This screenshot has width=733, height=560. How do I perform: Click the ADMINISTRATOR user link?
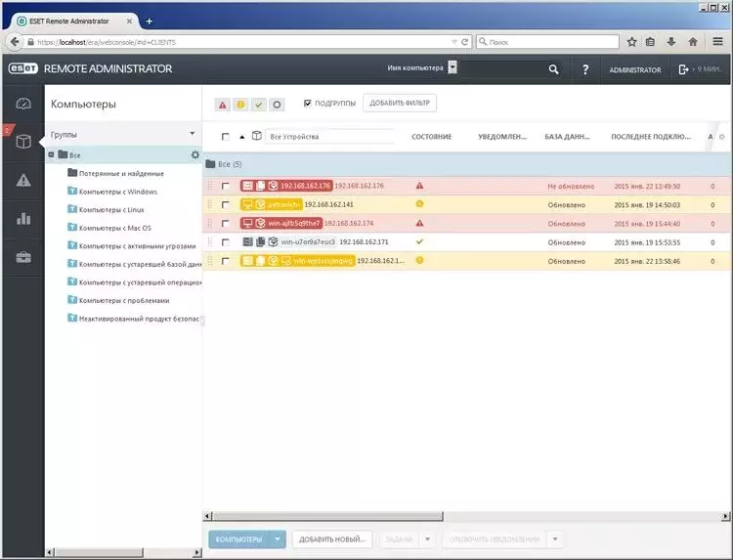tap(635, 69)
